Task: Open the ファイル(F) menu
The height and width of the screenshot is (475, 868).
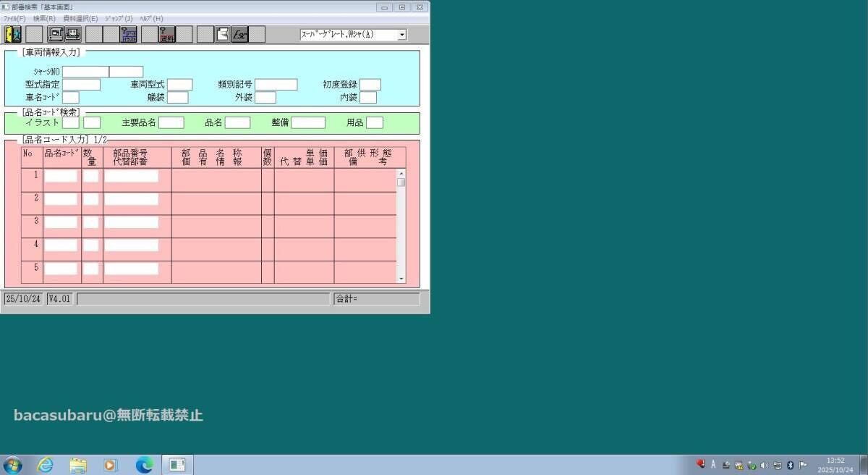Action: (13, 17)
